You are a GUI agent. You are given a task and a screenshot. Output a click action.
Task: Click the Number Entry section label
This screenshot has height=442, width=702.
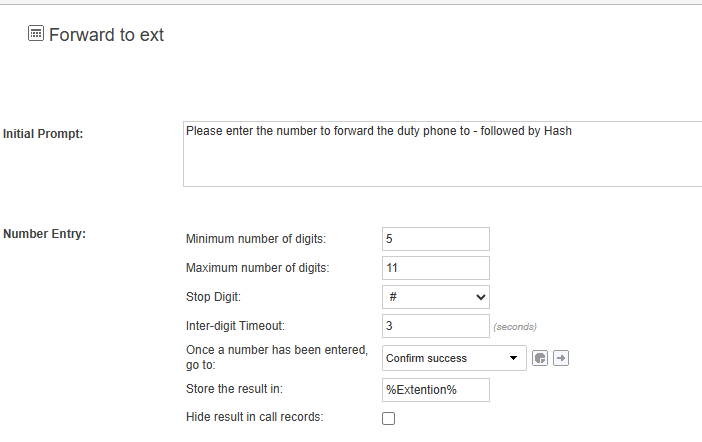click(x=44, y=235)
